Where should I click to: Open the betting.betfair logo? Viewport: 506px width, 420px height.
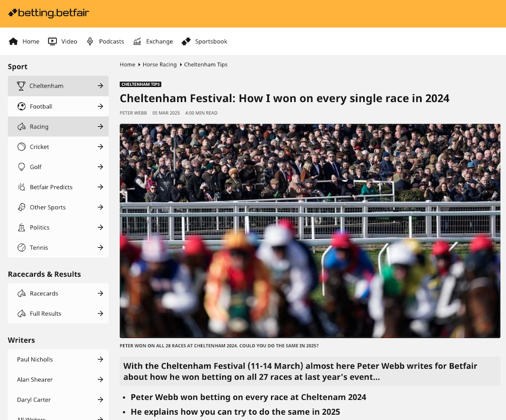click(x=48, y=13)
